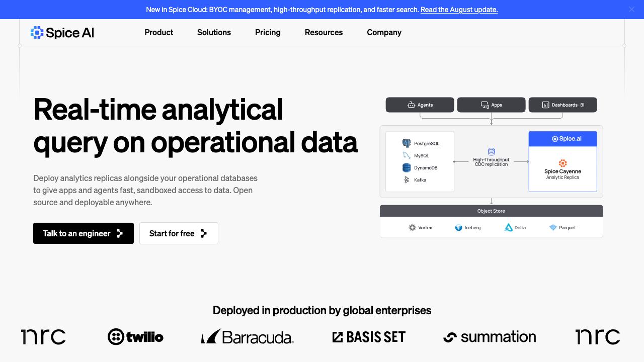Click the Vortex icon
The image size is (644, 362).
(413, 228)
